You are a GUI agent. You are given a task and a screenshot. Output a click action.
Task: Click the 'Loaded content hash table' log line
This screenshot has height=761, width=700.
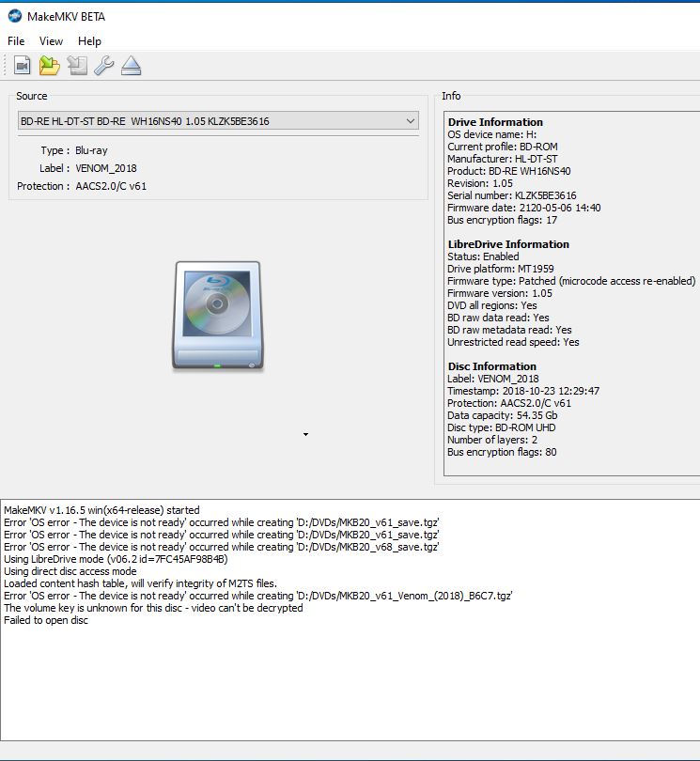(140, 583)
